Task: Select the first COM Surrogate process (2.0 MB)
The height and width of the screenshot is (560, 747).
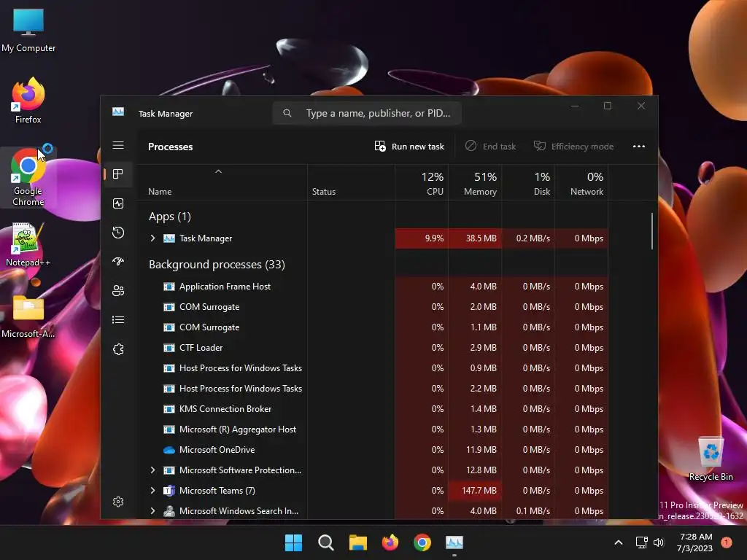Action: pos(373,307)
